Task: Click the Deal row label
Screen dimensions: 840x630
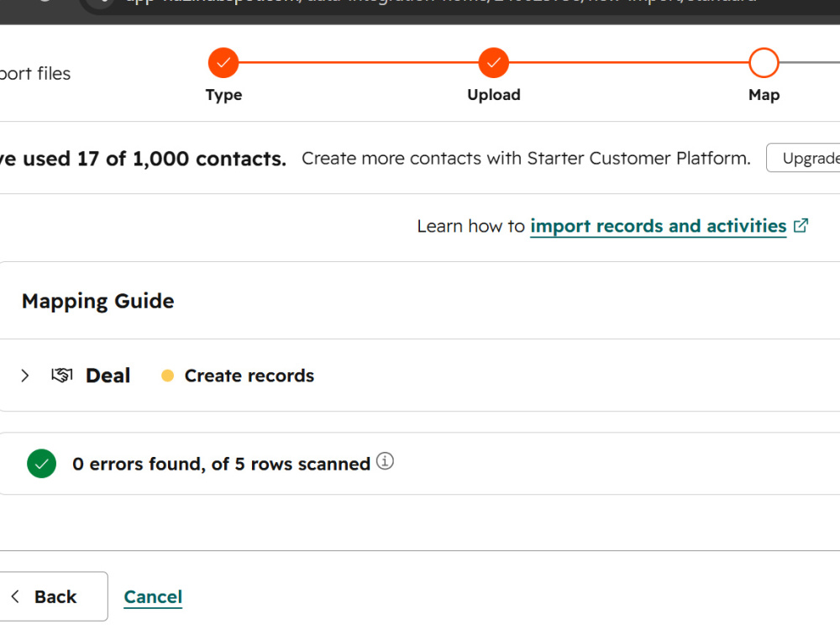Action: pyautogui.click(x=108, y=375)
